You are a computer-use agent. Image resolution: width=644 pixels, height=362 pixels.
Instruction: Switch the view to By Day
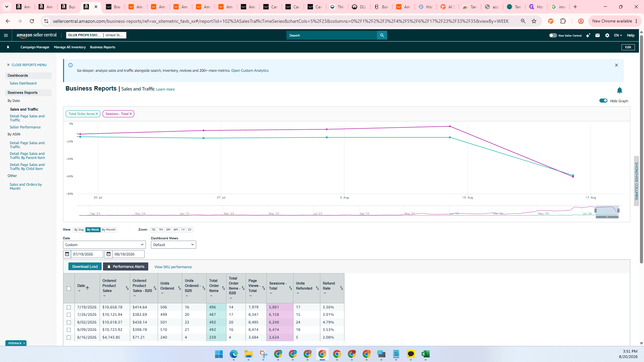point(79,230)
